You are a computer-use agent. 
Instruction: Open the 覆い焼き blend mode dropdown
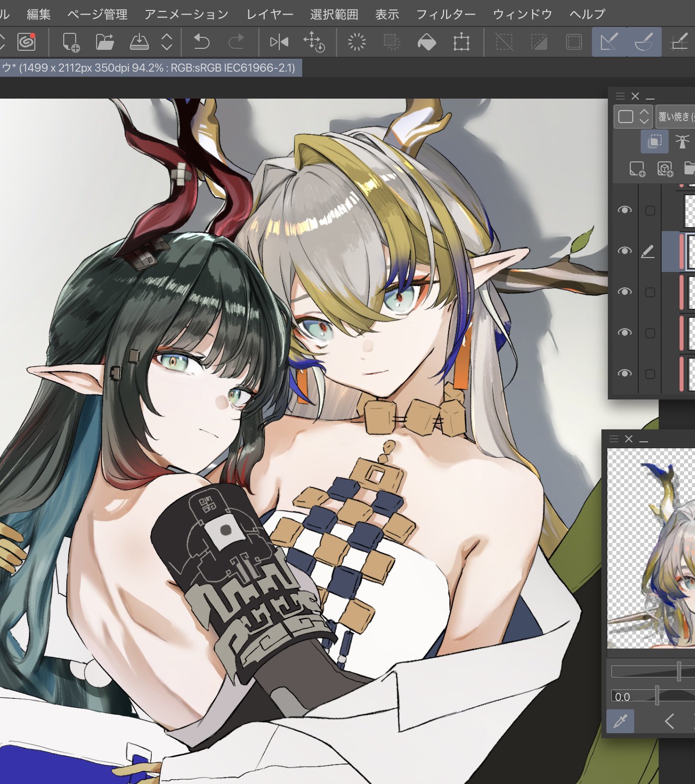(676, 117)
